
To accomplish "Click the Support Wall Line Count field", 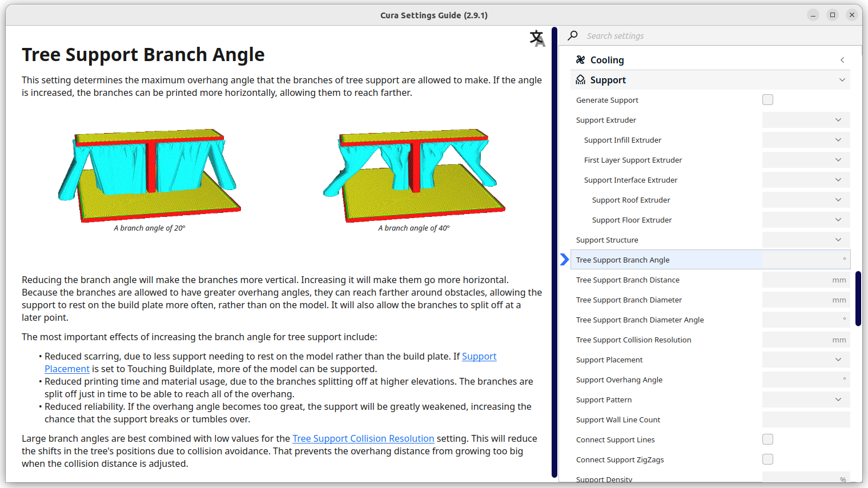I will (806, 420).
